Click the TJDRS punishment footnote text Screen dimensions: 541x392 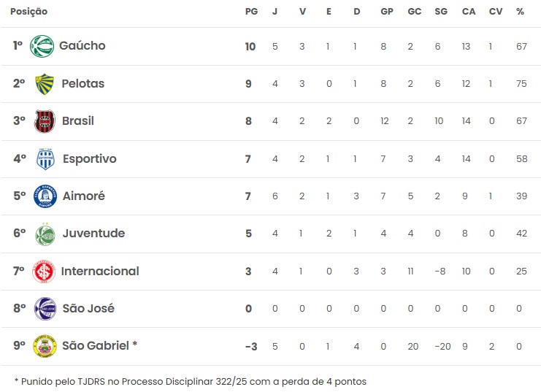190,381
